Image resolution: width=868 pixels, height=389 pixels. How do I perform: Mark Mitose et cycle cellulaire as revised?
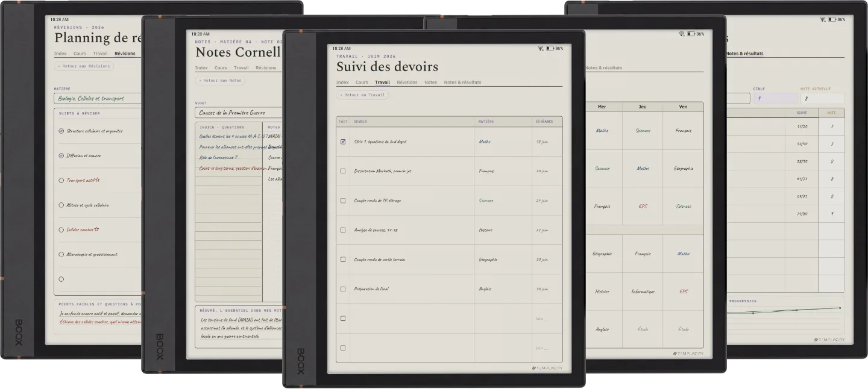[61, 205]
